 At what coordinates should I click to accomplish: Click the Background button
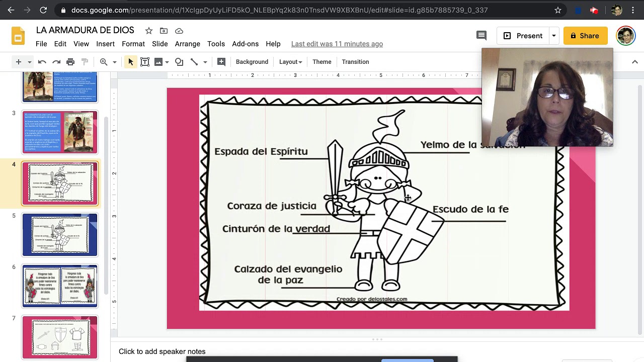(252, 62)
